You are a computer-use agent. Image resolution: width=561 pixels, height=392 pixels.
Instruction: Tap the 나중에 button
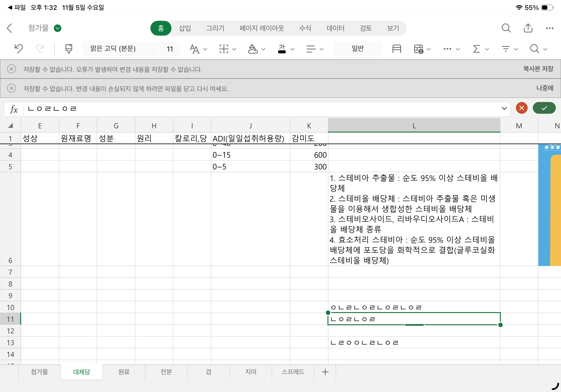(545, 88)
